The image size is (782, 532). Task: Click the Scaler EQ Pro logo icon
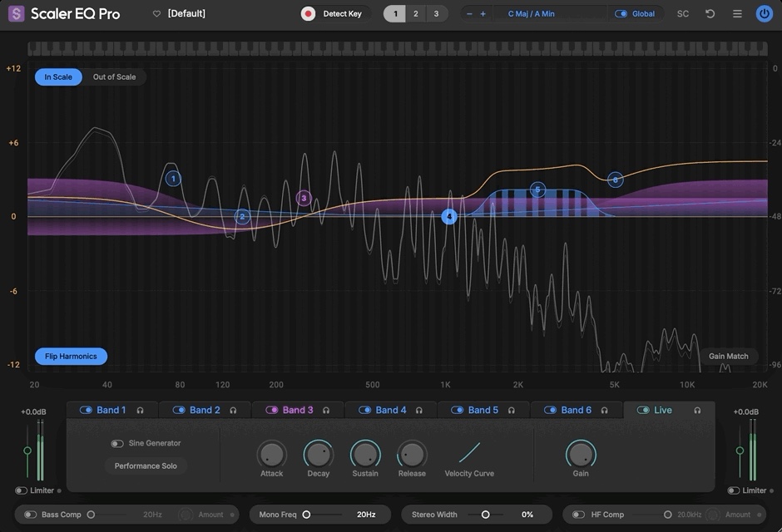pos(16,13)
